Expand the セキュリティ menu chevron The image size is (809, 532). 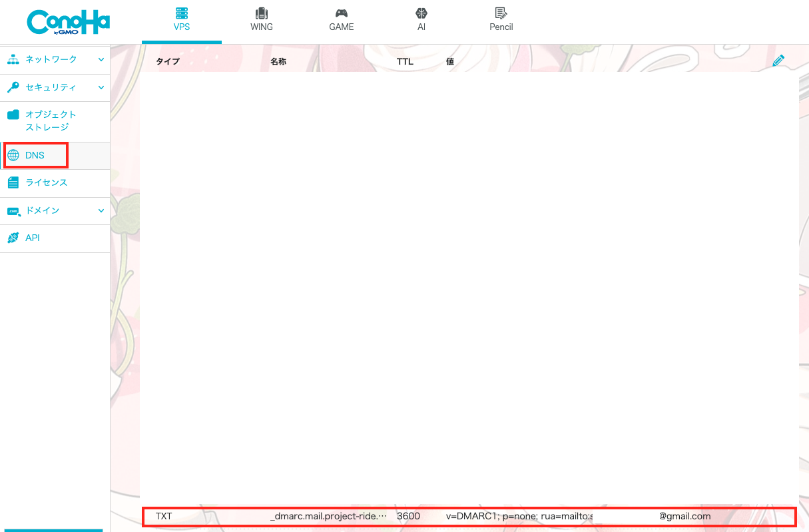101,87
